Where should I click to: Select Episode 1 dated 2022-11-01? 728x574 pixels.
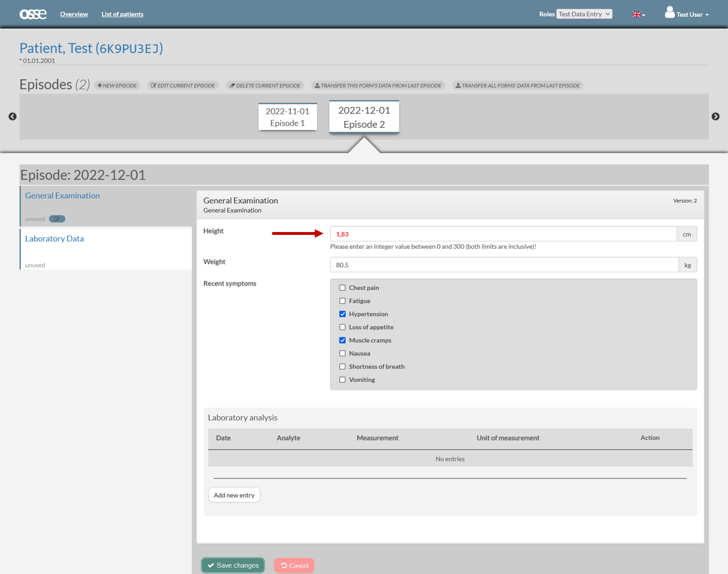(x=287, y=117)
